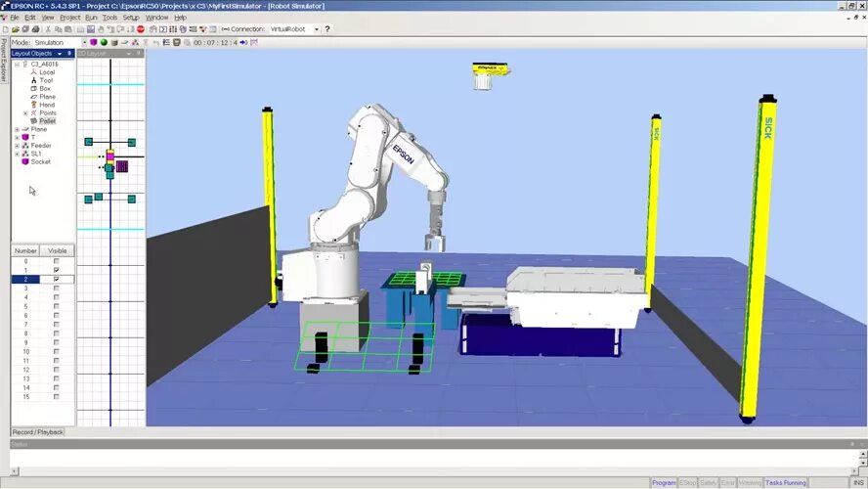This screenshot has width=868, height=489.
Task: Select the Local item in layout tree
Action: [x=47, y=72]
